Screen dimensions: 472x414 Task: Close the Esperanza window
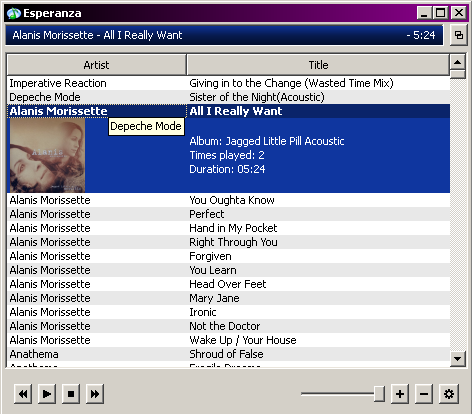point(459,13)
